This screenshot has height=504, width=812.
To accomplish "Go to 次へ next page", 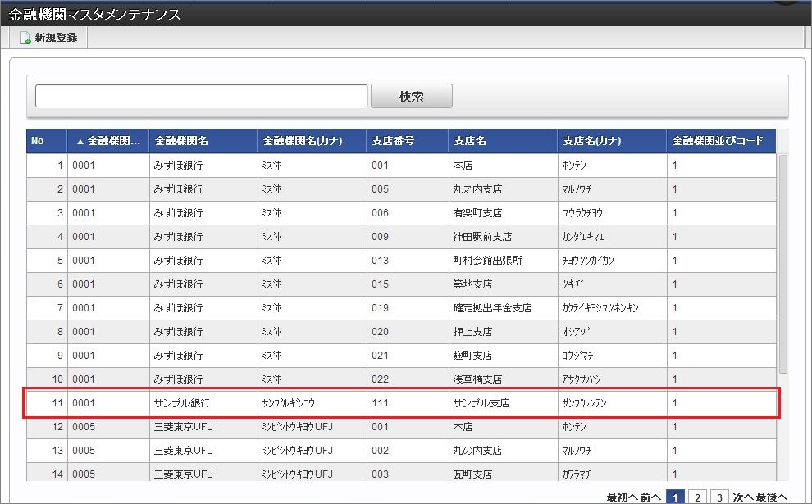I will pos(743,497).
